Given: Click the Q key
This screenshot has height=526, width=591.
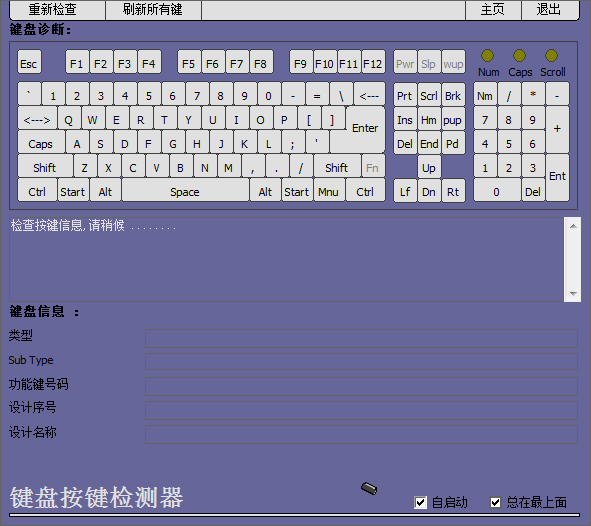Looking at the screenshot, I should (69, 118).
